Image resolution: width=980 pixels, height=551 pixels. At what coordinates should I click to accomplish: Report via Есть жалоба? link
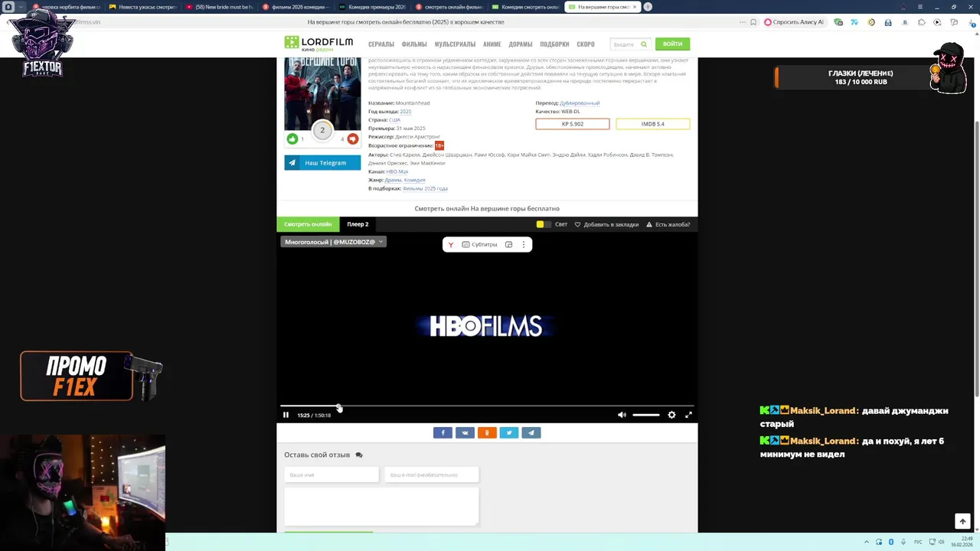coord(668,224)
